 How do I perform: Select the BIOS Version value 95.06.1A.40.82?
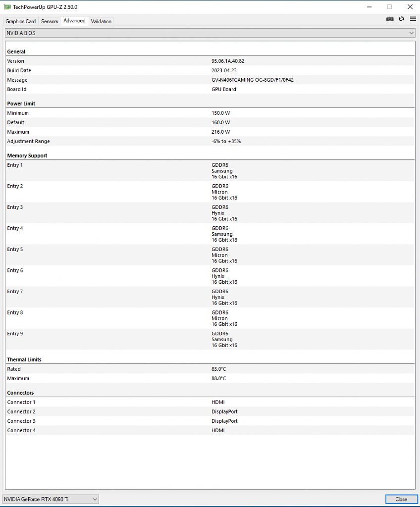click(x=228, y=61)
